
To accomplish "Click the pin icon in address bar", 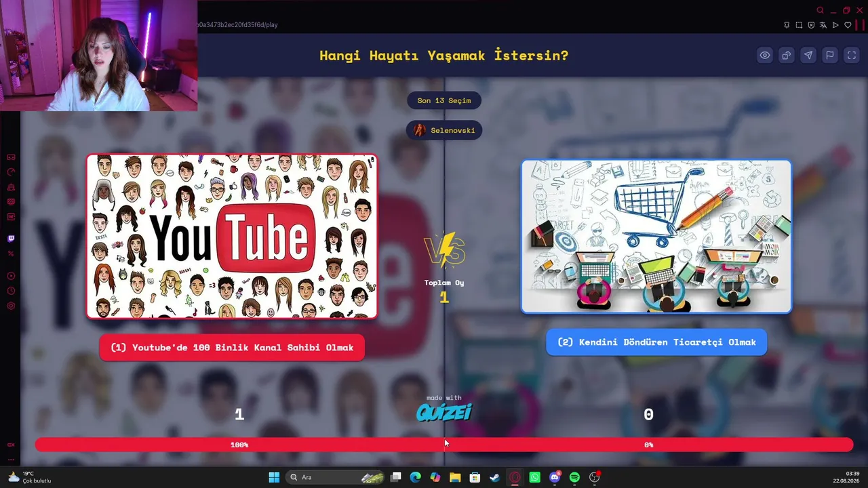I will (x=787, y=25).
